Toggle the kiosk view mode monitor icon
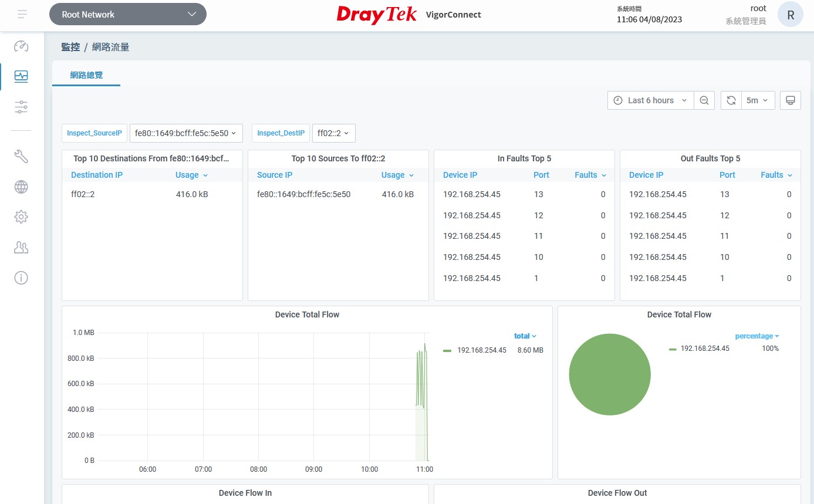The width and height of the screenshot is (814, 504). [x=791, y=100]
